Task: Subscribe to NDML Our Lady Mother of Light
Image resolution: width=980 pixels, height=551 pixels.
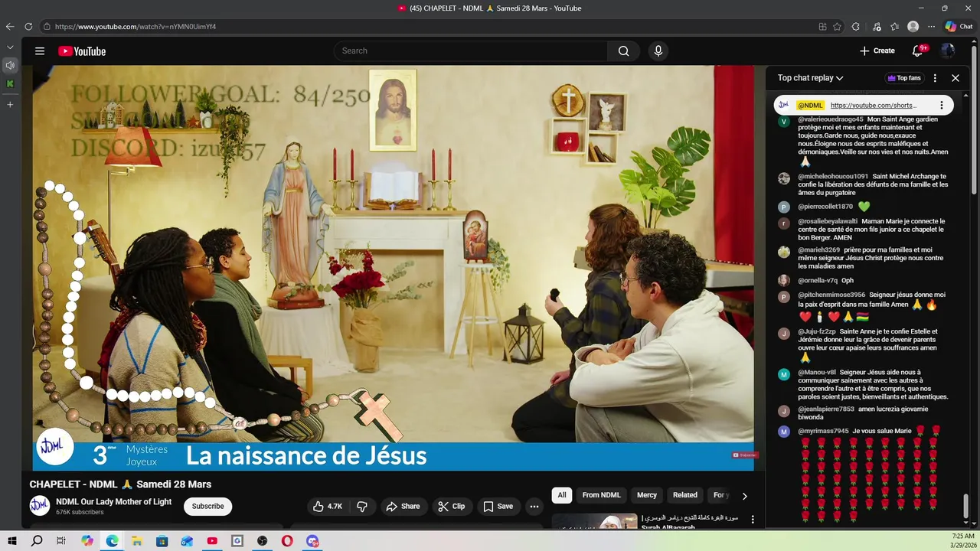Action: [207, 506]
